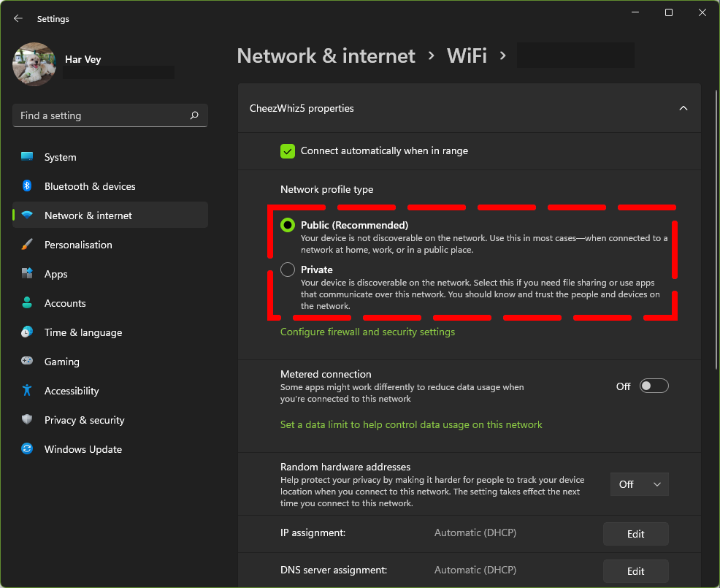Edit IP assignment
Image resolution: width=720 pixels, height=588 pixels.
coord(635,534)
